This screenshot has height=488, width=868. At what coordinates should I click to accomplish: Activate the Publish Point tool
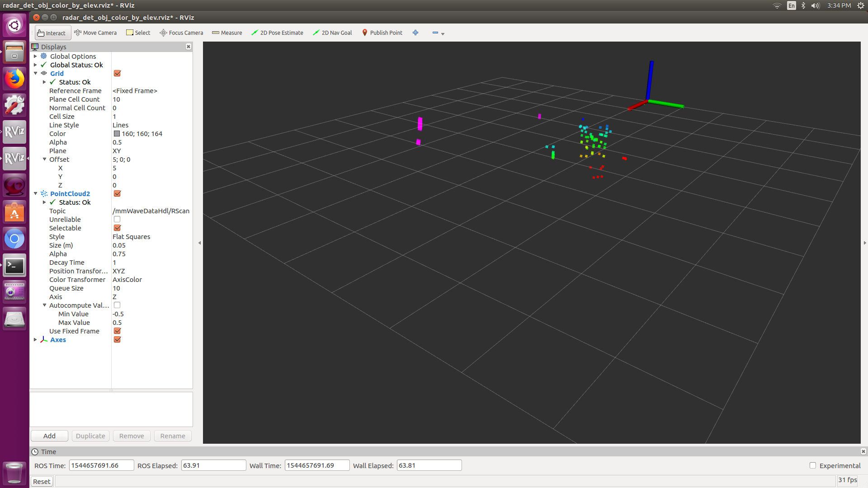[x=382, y=33]
